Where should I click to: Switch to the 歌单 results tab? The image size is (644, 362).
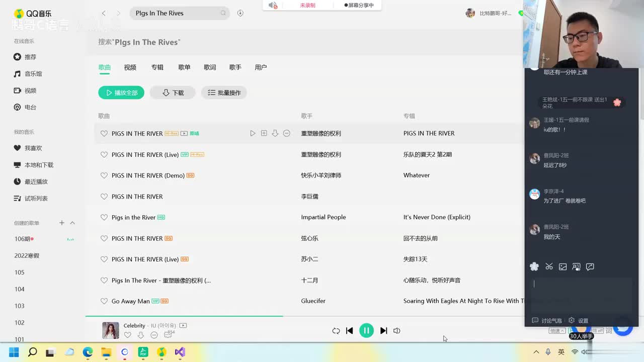pos(184,67)
